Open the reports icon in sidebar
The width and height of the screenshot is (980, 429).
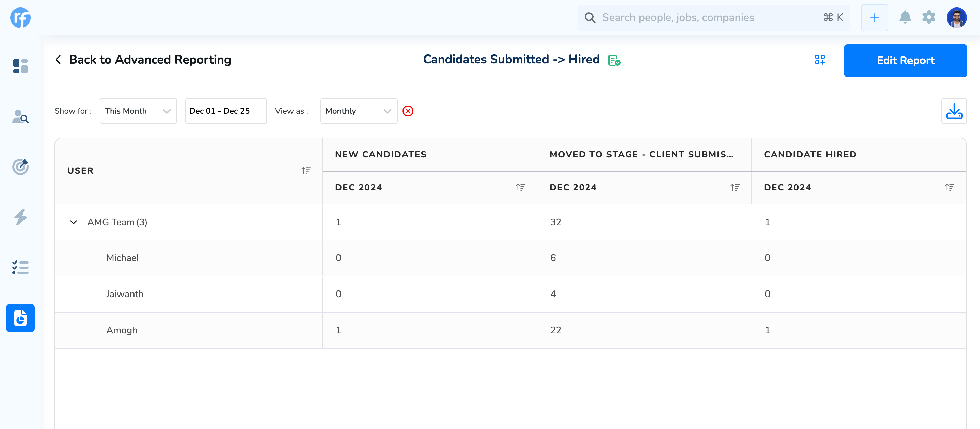(20, 318)
